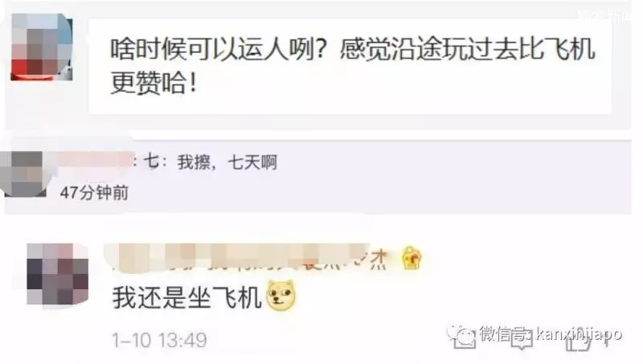Image resolution: width=643 pixels, height=364 pixels.
Task: Like the comment with the thumbs-up icon
Action: pyautogui.click(x=578, y=342)
